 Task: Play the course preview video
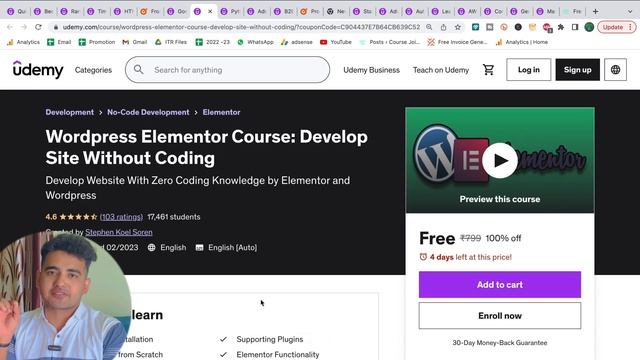500,160
